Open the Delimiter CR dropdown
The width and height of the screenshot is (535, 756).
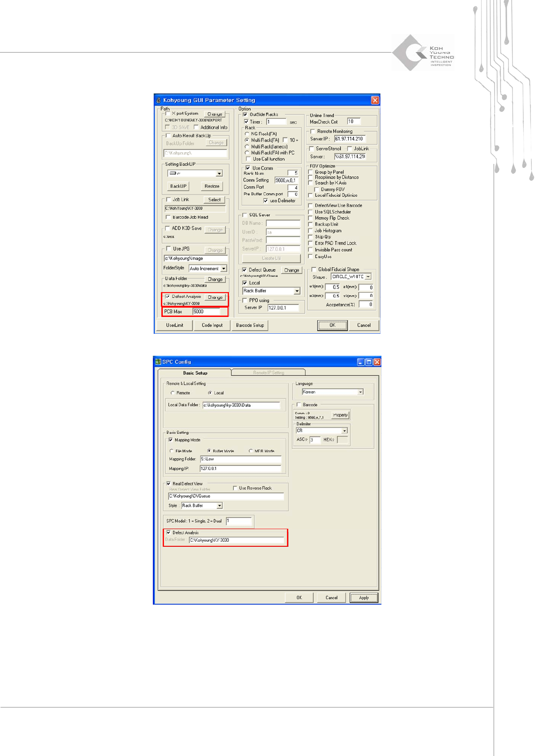tap(344, 431)
